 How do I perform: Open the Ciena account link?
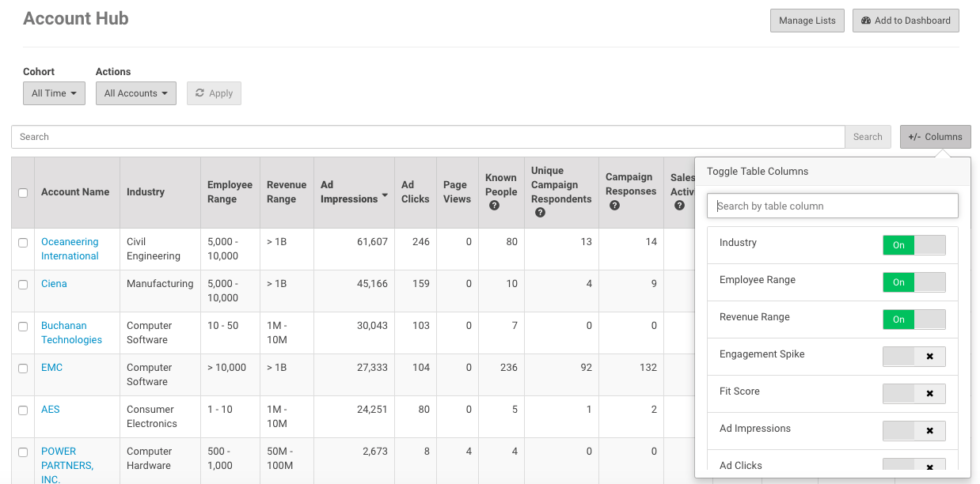click(x=54, y=284)
